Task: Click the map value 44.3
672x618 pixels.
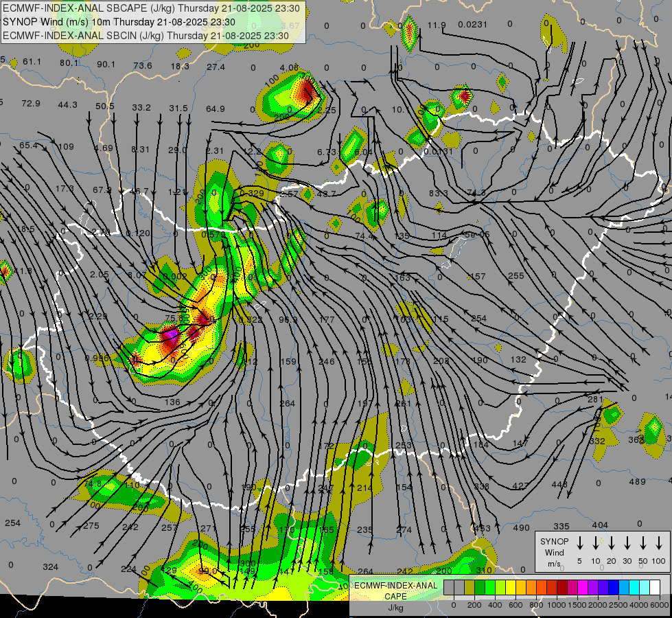Action: tap(68, 104)
